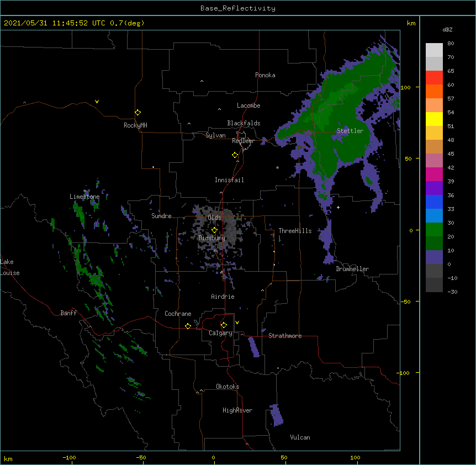Click the RockyMH label
The image size is (476, 465).
[135, 125]
